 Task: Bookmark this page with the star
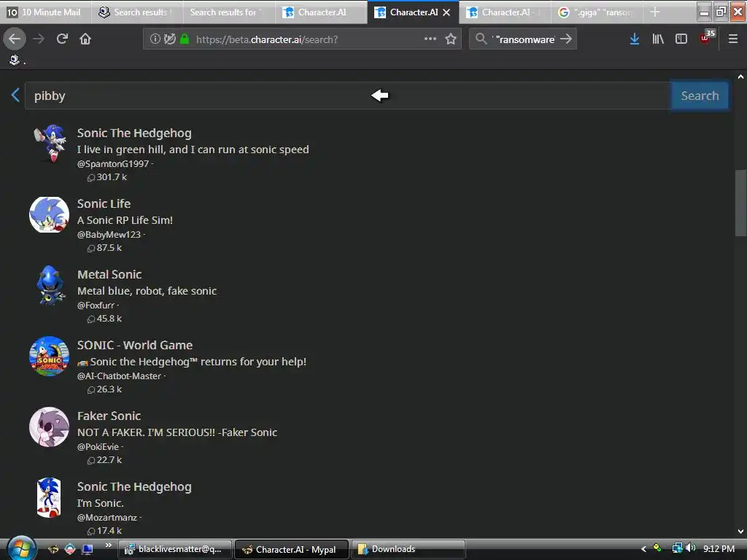pos(451,39)
